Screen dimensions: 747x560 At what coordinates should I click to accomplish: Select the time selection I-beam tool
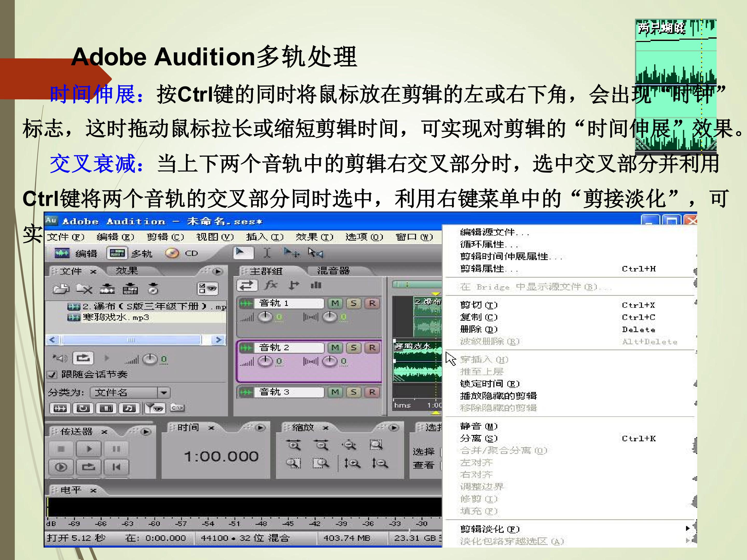(x=267, y=253)
